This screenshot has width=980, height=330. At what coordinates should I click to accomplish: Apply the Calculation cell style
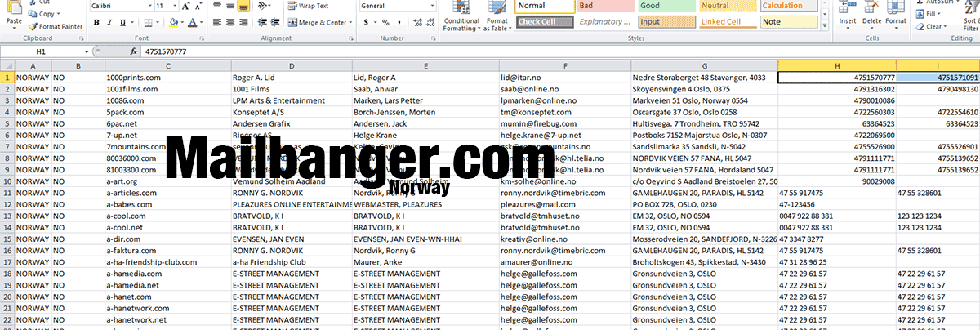(x=789, y=6)
